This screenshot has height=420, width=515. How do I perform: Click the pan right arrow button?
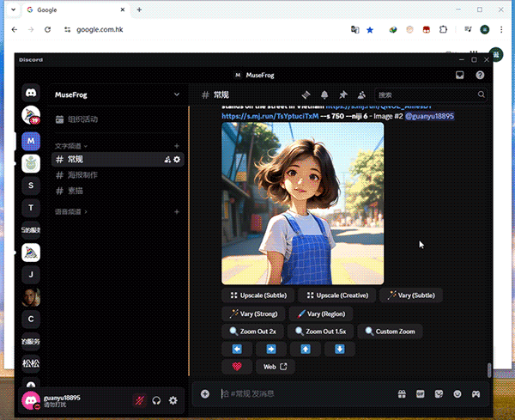271,349
